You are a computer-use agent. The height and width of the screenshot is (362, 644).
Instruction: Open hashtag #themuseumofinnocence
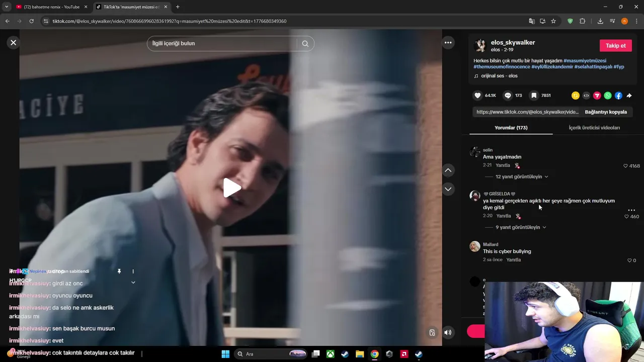coord(502,67)
